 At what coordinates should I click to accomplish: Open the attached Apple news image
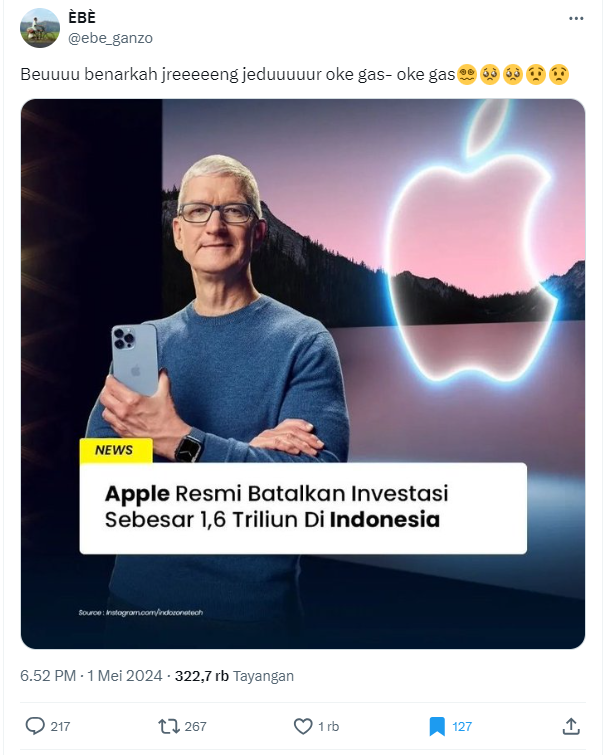click(303, 374)
